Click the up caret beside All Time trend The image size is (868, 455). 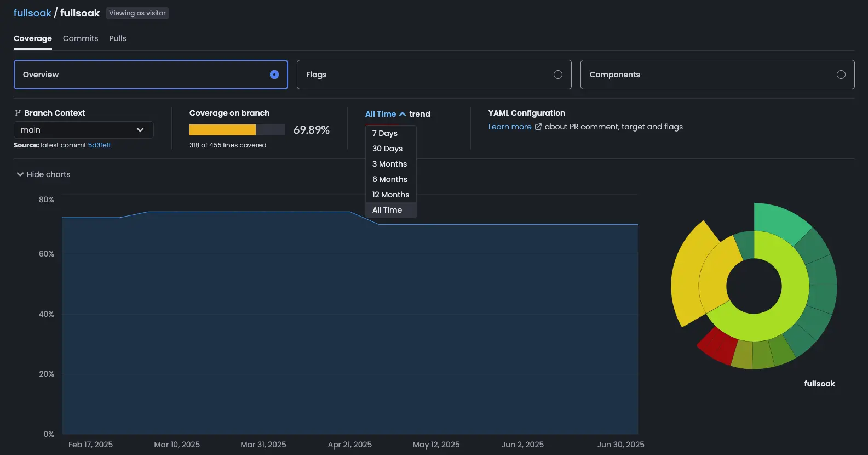click(403, 114)
